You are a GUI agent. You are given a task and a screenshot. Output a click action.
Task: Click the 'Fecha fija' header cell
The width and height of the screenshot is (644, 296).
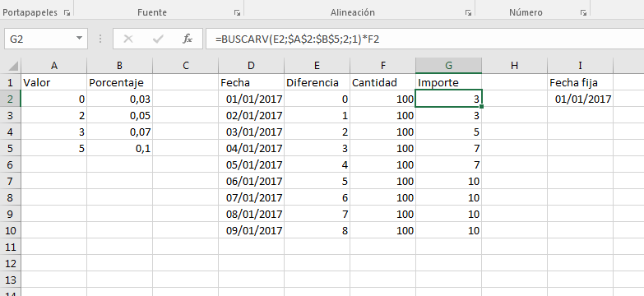pos(580,82)
